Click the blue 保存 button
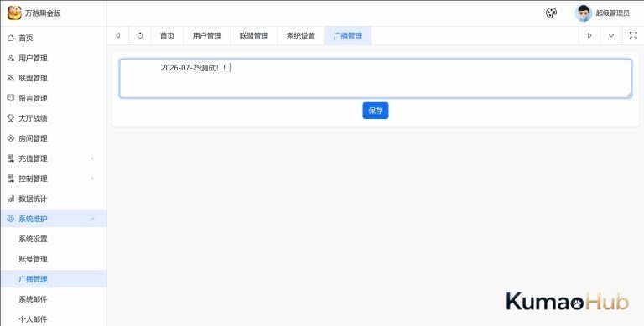The height and width of the screenshot is (326, 644). click(x=376, y=111)
